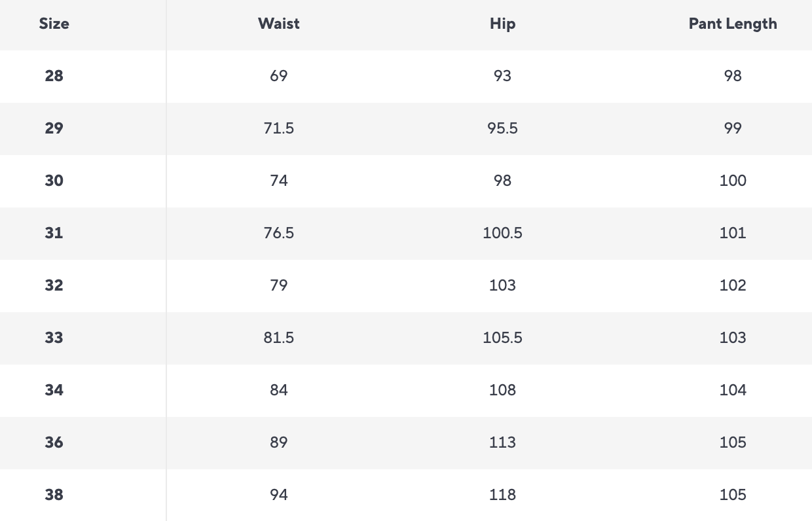
Task: Select size 28 row label
Action: 54,76
